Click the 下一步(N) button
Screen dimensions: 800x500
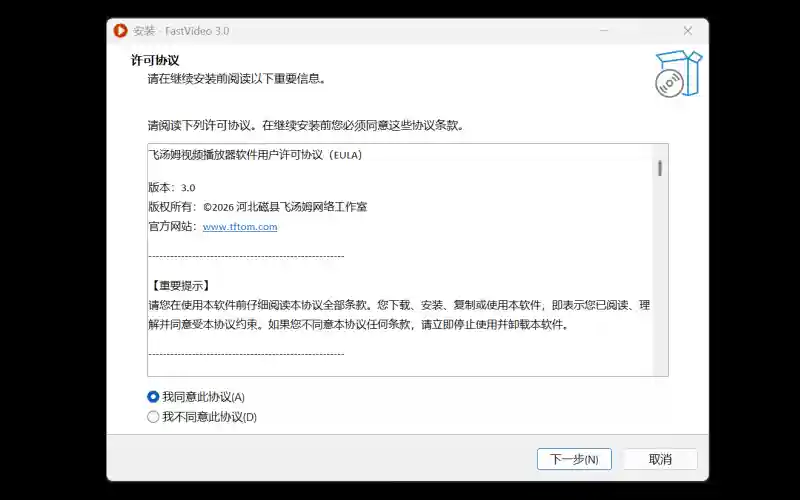(574, 459)
